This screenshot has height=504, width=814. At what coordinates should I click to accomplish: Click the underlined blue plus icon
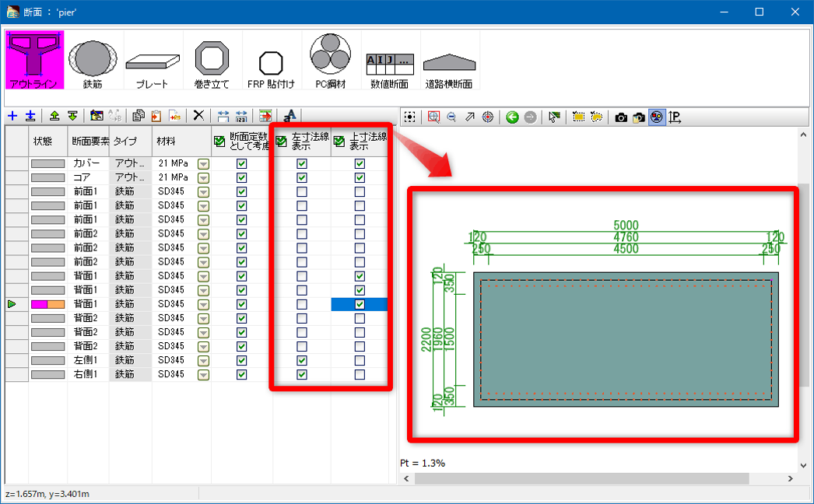pos(30,116)
